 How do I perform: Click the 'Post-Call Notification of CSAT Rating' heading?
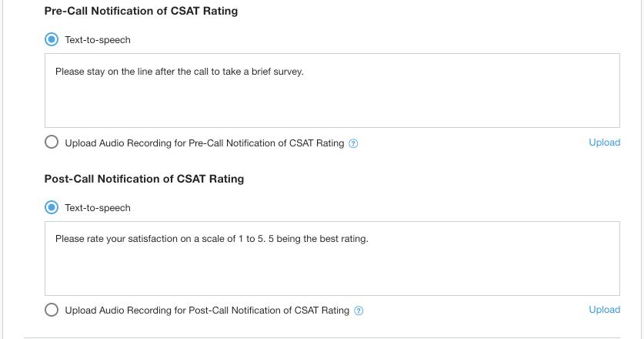pos(144,179)
